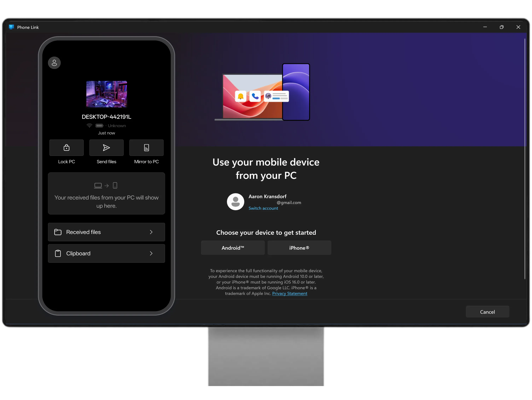
Task: Click the purple phone graphic in illustration
Action: tap(296, 92)
